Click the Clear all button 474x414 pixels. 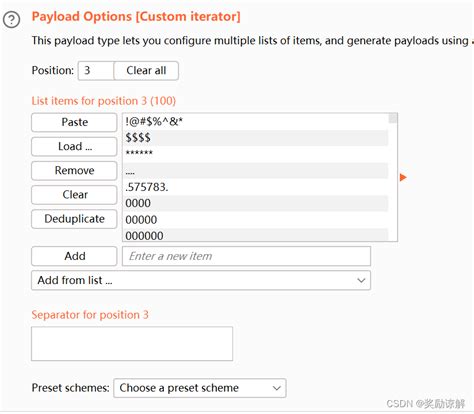pyautogui.click(x=146, y=71)
